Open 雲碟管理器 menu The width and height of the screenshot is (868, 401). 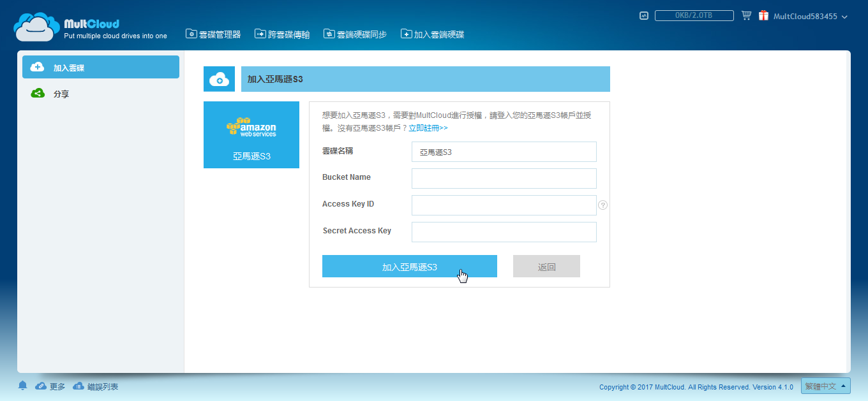pos(213,34)
